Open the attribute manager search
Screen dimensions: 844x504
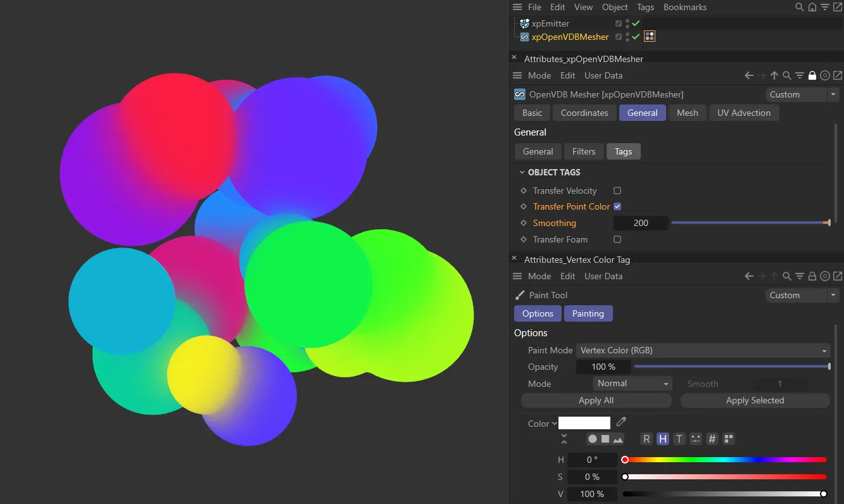[x=786, y=75]
